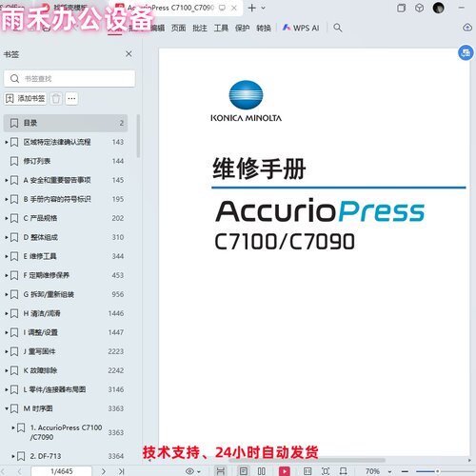Close the bookmarks panel
Viewport: 476px width, 476px height.
tap(129, 53)
